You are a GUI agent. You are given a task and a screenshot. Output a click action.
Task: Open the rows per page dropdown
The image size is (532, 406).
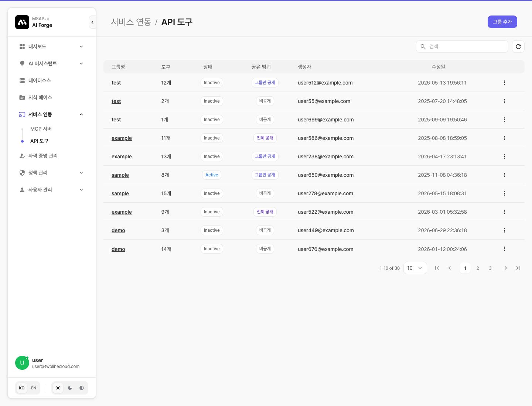[415, 268]
